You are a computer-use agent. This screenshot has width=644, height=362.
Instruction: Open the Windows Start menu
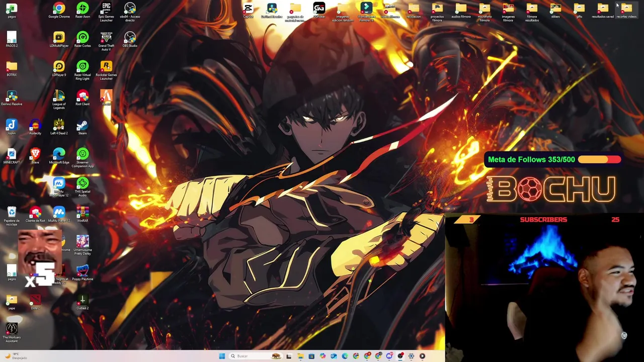222,356
